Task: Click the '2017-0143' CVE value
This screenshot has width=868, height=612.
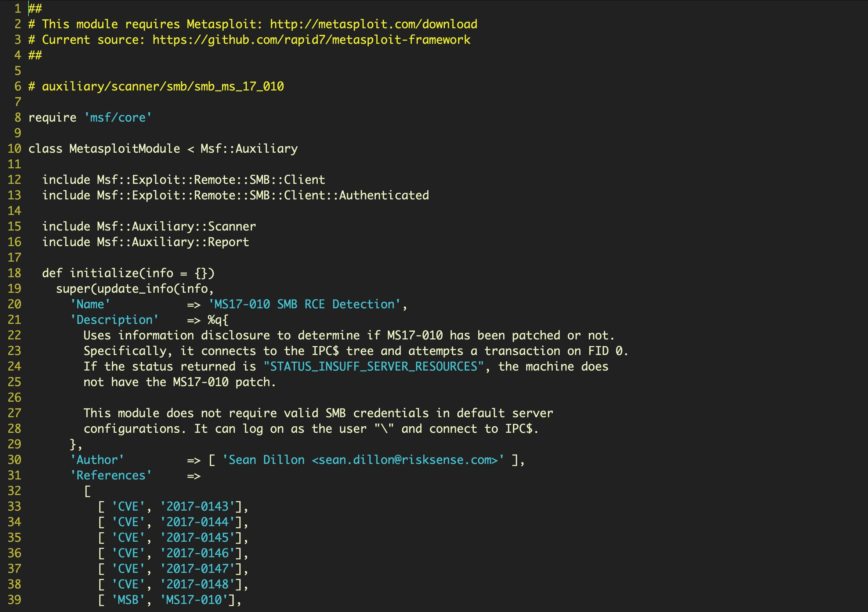Action: (x=197, y=507)
